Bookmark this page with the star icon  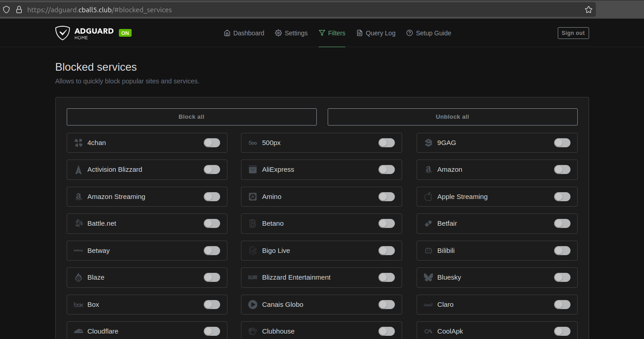coord(589,10)
